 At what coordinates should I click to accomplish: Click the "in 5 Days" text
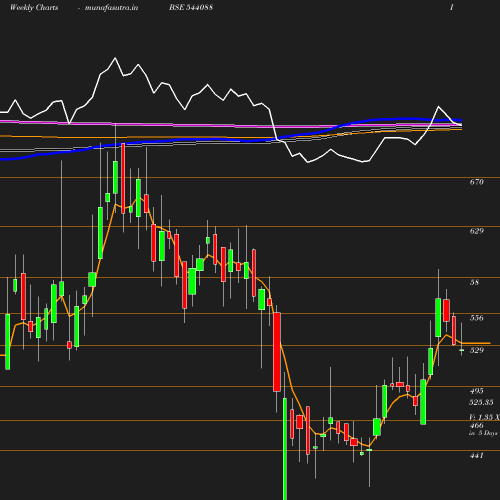[x=483, y=433]
